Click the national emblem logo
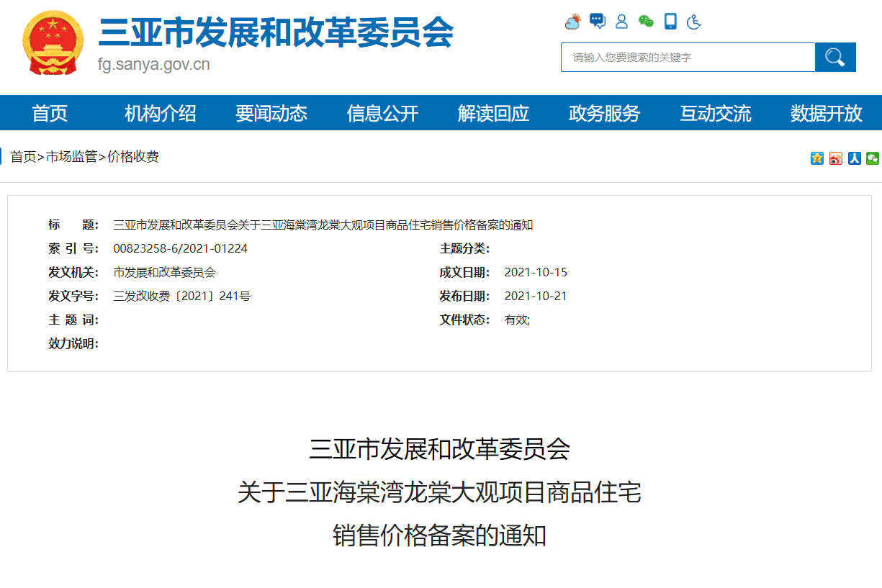 coord(53,42)
